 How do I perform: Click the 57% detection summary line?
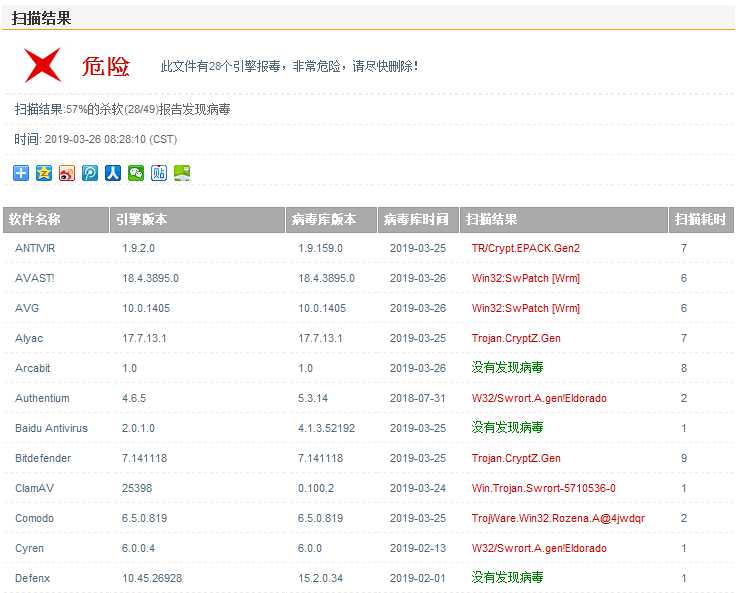coord(122,109)
